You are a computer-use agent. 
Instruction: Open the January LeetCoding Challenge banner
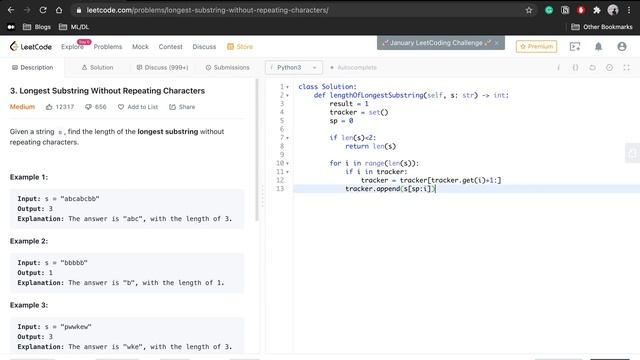(x=436, y=43)
